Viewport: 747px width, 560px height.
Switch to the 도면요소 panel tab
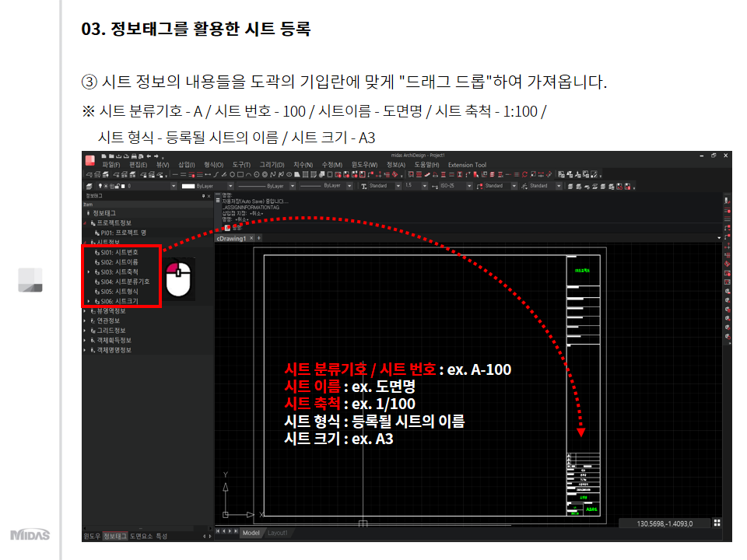click(140, 536)
